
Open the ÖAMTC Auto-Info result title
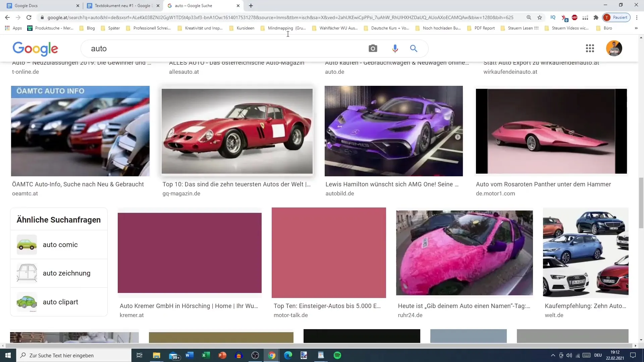(x=78, y=184)
